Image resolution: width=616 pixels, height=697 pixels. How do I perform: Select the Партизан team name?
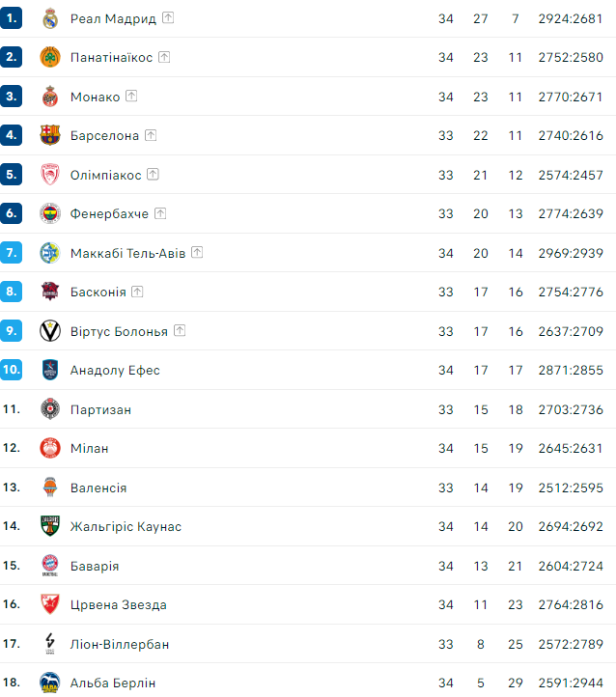100,409
